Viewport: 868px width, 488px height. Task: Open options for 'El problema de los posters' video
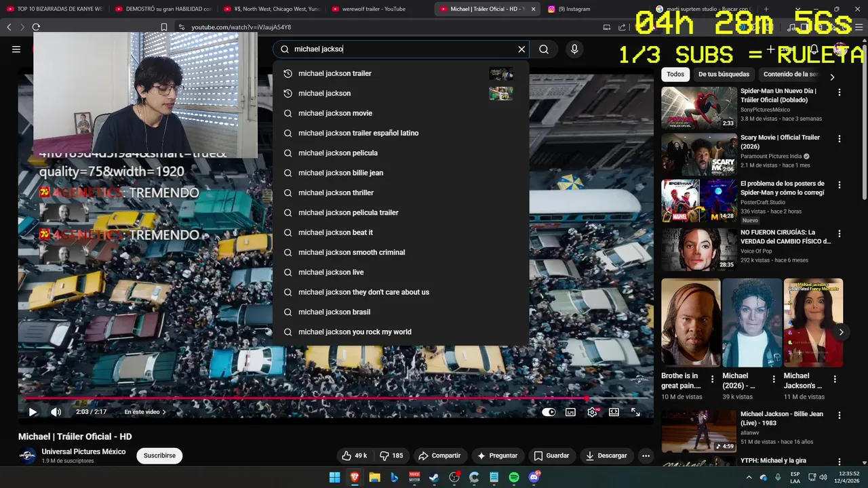(840, 185)
